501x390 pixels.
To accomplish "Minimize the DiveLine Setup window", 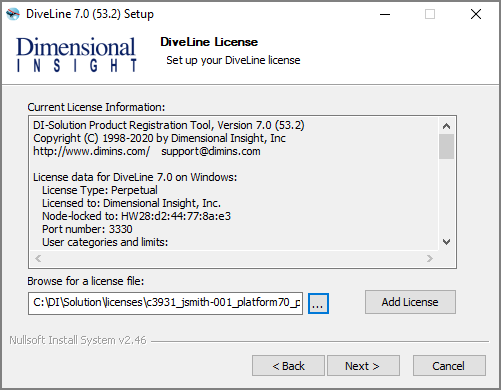I will tap(385, 14).
